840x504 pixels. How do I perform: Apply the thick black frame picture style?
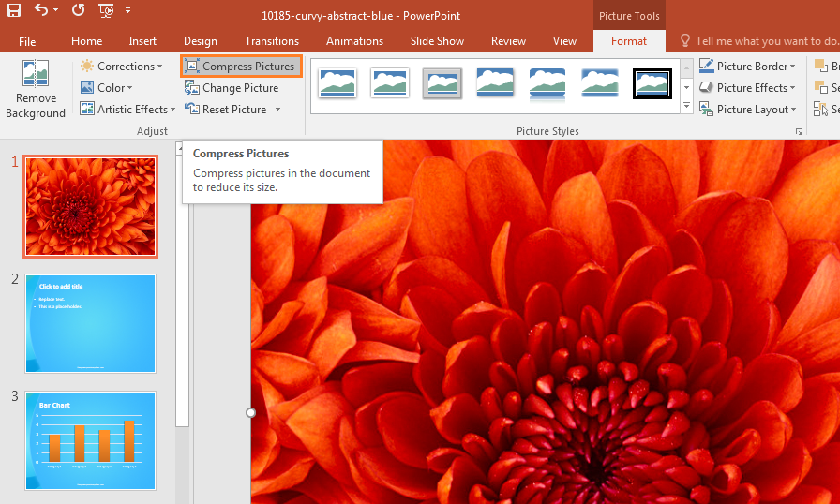[652, 83]
